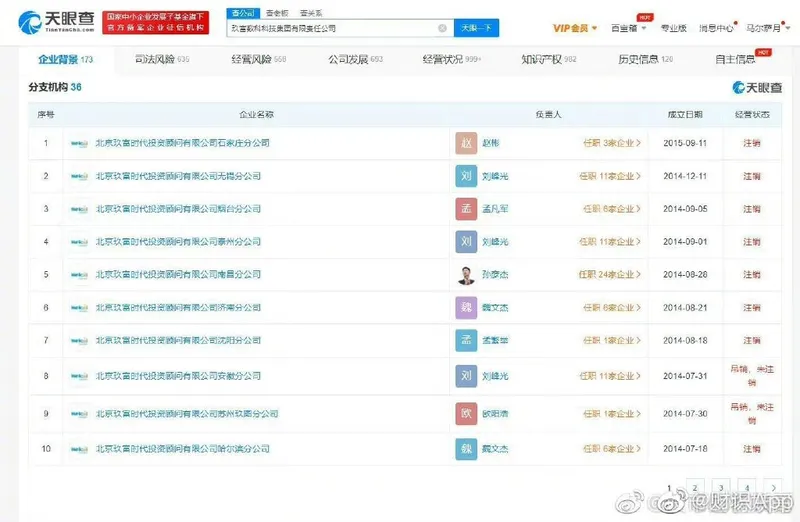Image resolution: width=800 pixels, height=522 pixels.
Task: Click the 孟 avatar badge in 沈阳分公司 row
Action: (466, 340)
